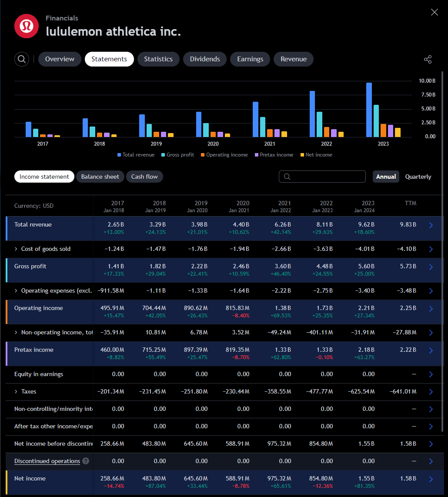Viewport: 448px width, 497px height.
Task: Open Net income row arrow
Action: pos(431,479)
